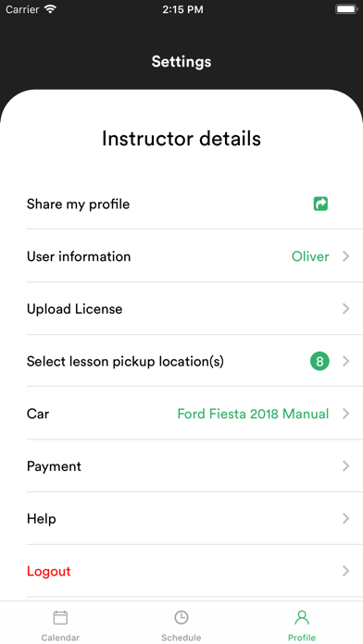Tap the green 8 locations badge
The height and width of the screenshot is (644, 363).
[x=319, y=362]
